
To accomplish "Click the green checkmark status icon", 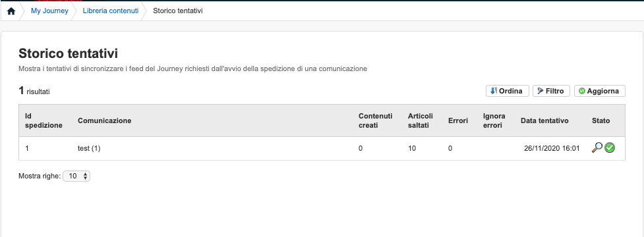I will tap(610, 148).
